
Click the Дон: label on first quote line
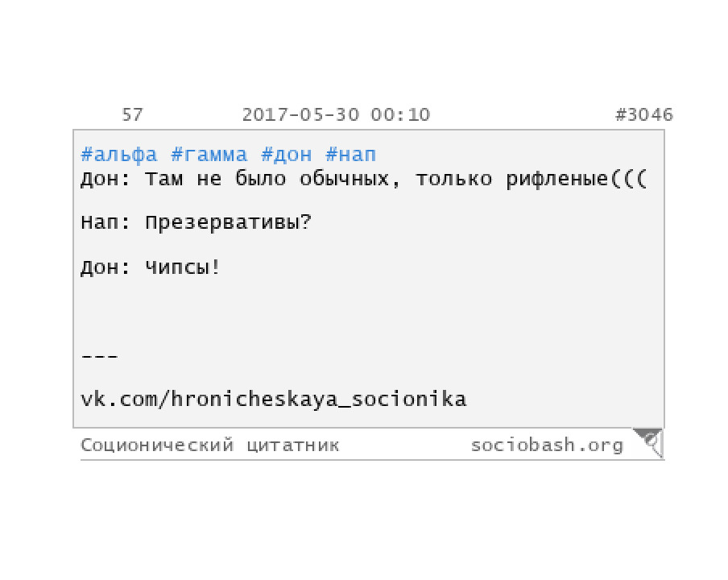pos(105,180)
